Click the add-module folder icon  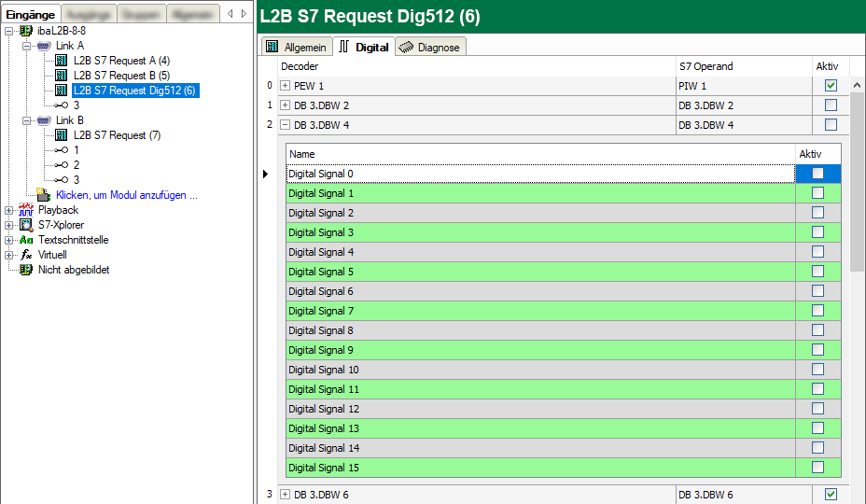point(44,194)
